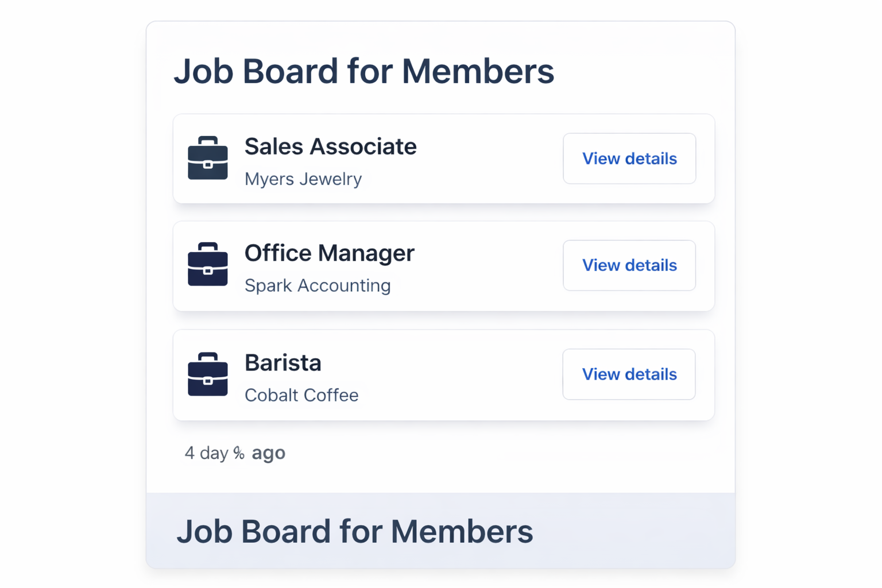Click the briefcase icon beside Office Manager
Screen dimensions: 882x588
208,265
